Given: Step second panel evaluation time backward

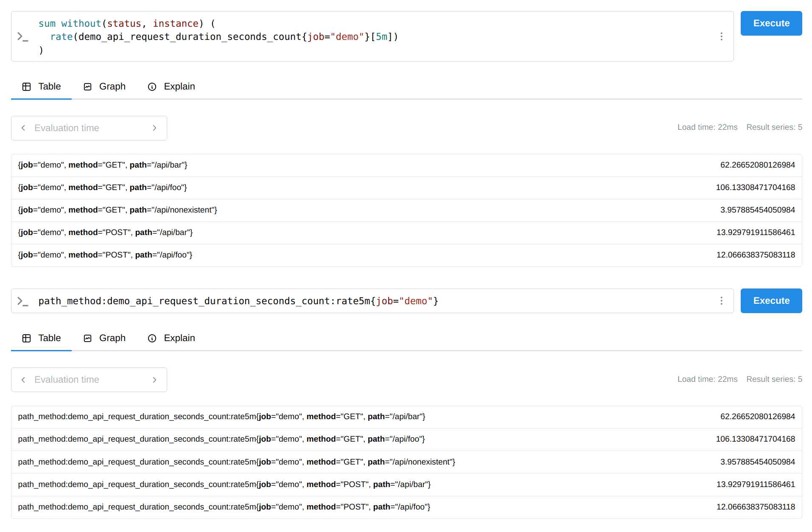Looking at the screenshot, I should 23,380.
